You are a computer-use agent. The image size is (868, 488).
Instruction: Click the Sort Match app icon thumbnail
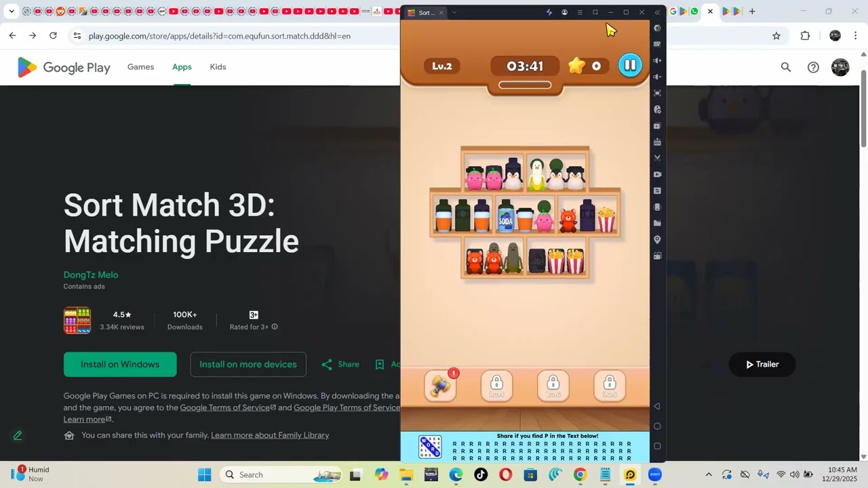tap(77, 321)
